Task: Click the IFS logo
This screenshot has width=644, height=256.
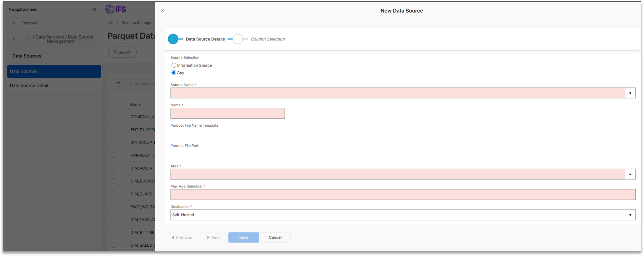Action: click(x=116, y=9)
